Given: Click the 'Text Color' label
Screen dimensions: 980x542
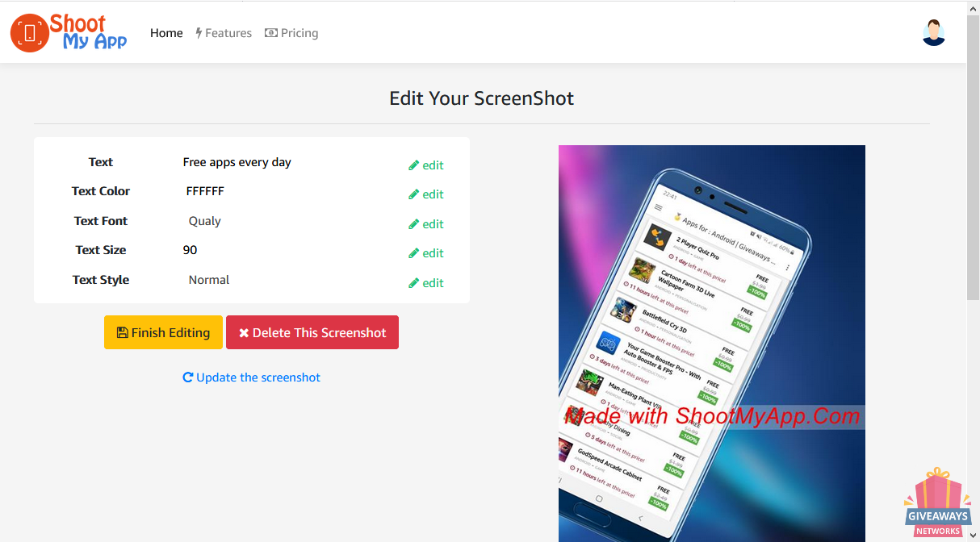Looking at the screenshot, I should (x=101, y=191).
